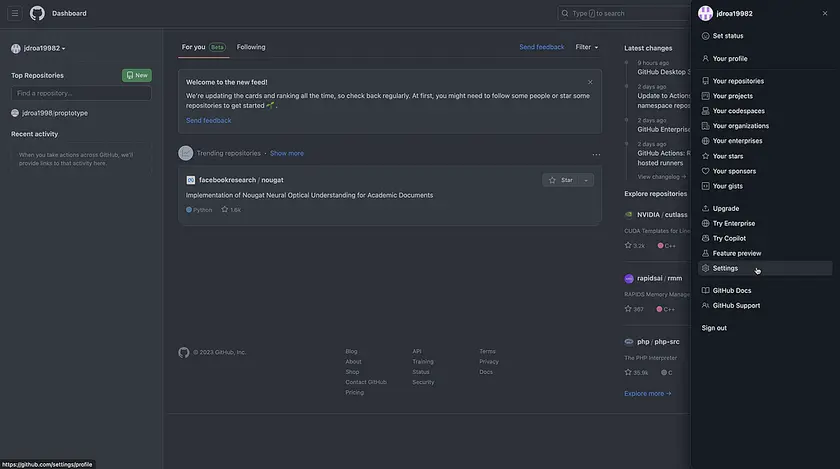
Task: Click the Your enterprises globe icon
Action: [x=705, y=141]
